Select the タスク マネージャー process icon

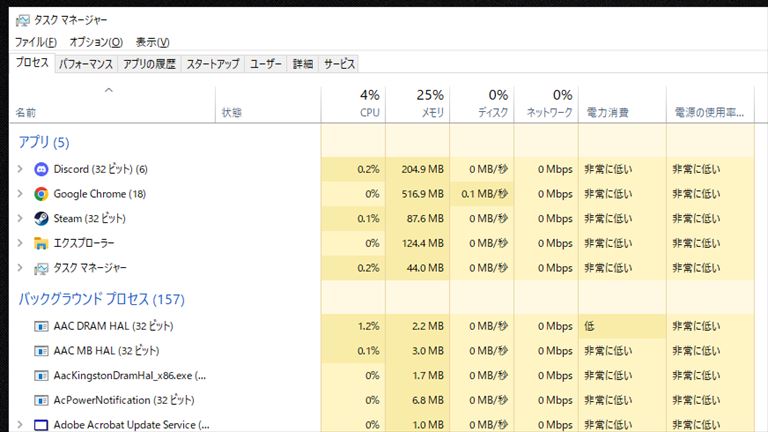point(41,268)
